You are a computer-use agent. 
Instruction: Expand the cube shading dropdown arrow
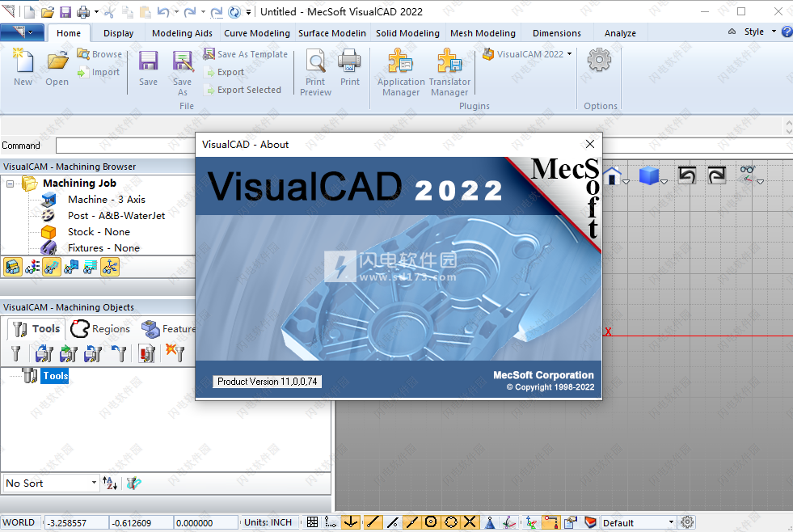click(664, 182)
